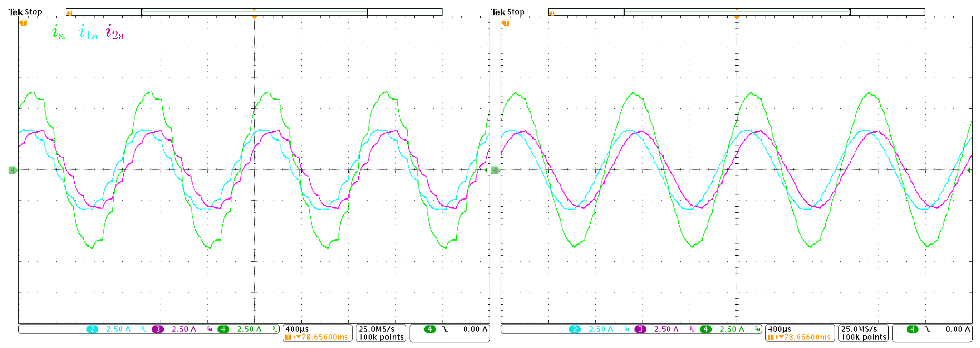Screen dimensions: 980x348
Task: Click the green i_a waveform label
Action: point(58,32)
